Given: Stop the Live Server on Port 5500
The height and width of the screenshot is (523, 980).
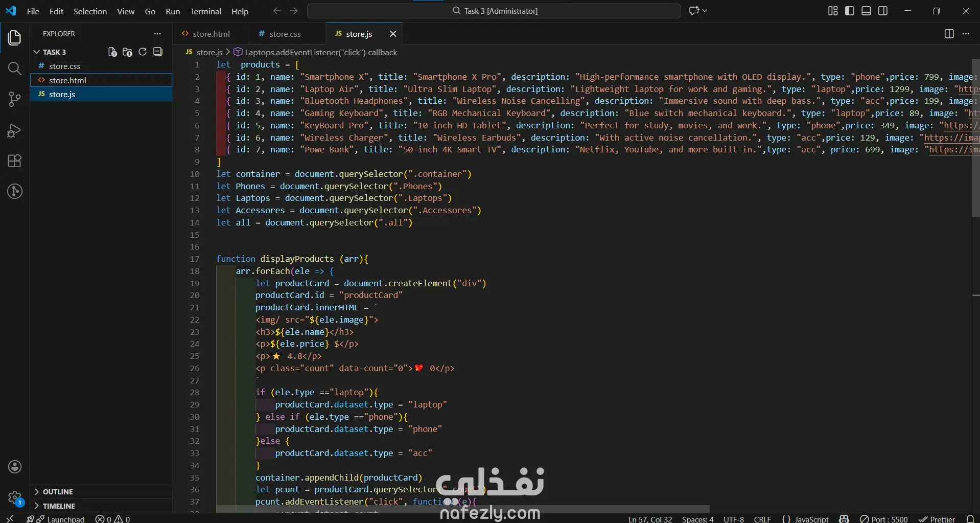Looking at the screenshot, I should (x=884, y=519).
